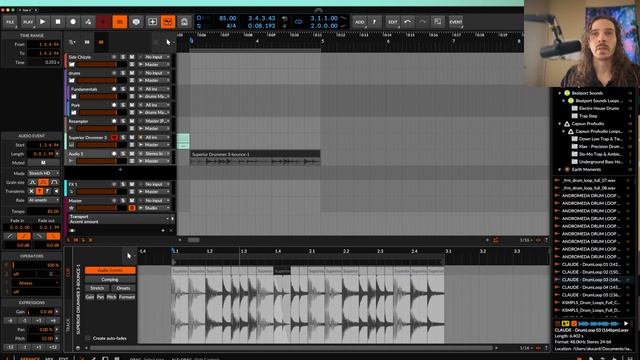Click the redo arrow icon

click(422, 22)
